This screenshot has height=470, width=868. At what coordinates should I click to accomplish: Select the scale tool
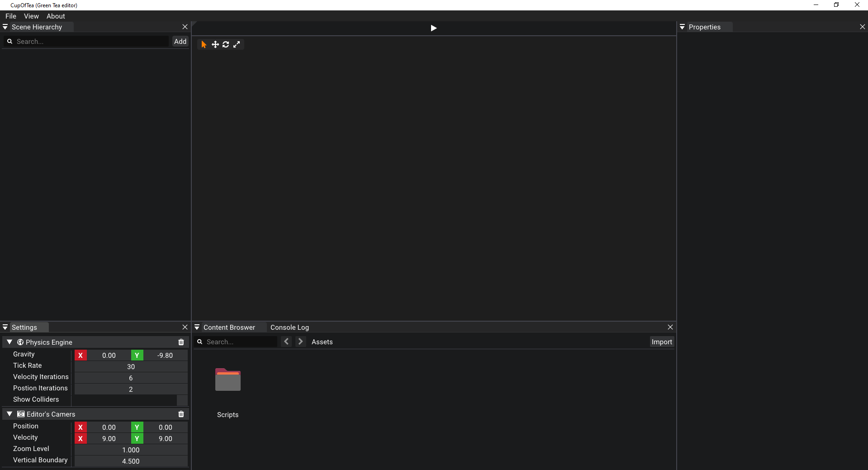(237, 44)
